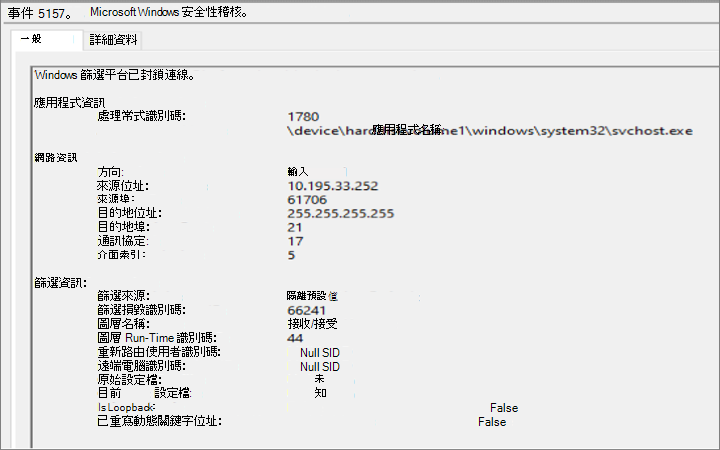Select filter origin value 隔離預設值
This screenshot has height=450, width=720.
[x=312, y=296]
